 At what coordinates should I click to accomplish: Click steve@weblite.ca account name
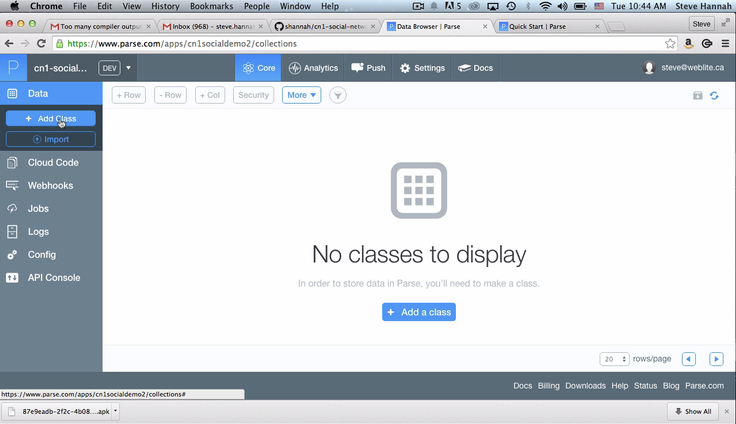pos(692,68)
